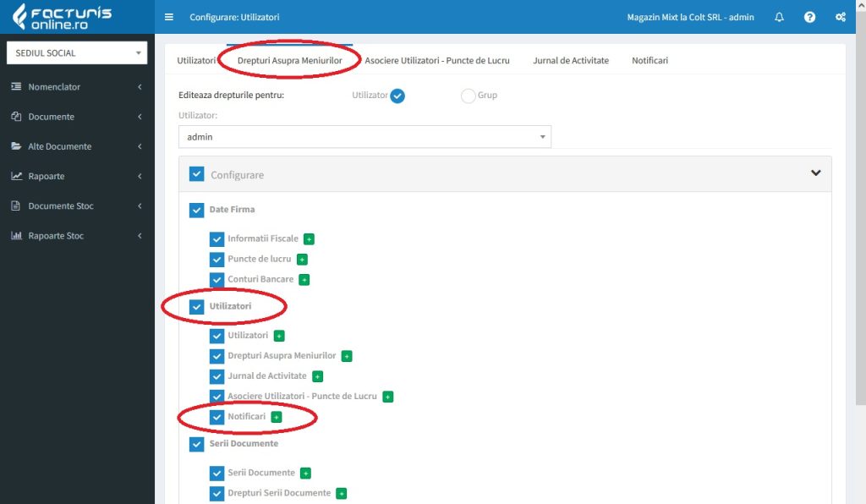
Task: Uncheck the Configurare section checkbox
Action: click(x=196, y=174)
